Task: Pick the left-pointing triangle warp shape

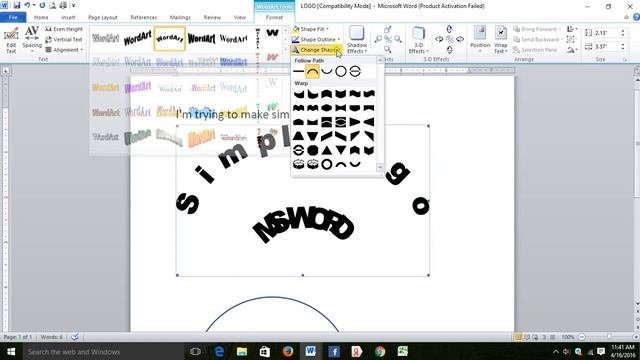Action: click(369, 122)
